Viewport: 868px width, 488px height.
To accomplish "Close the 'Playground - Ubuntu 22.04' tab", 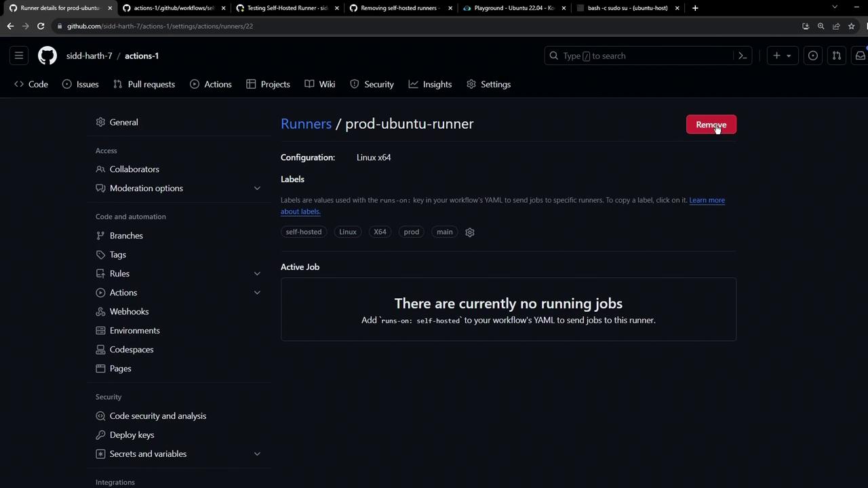I will 564,8.
